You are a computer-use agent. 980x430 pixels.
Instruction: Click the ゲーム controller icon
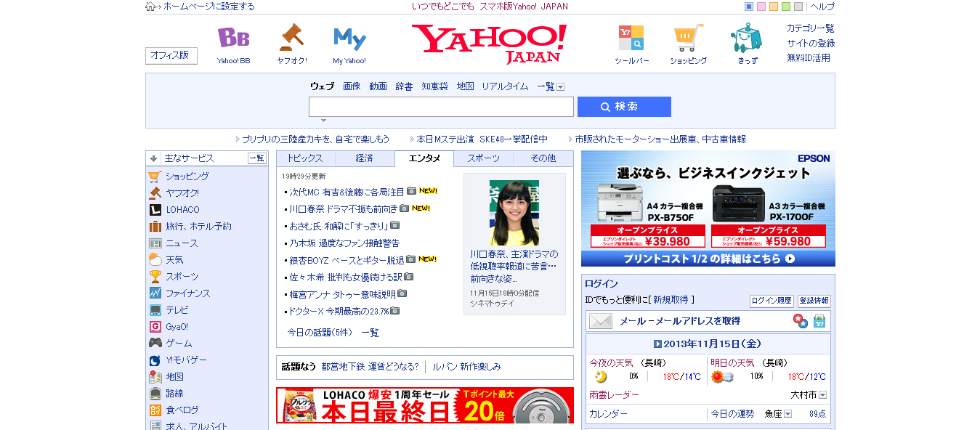[155, 344]
